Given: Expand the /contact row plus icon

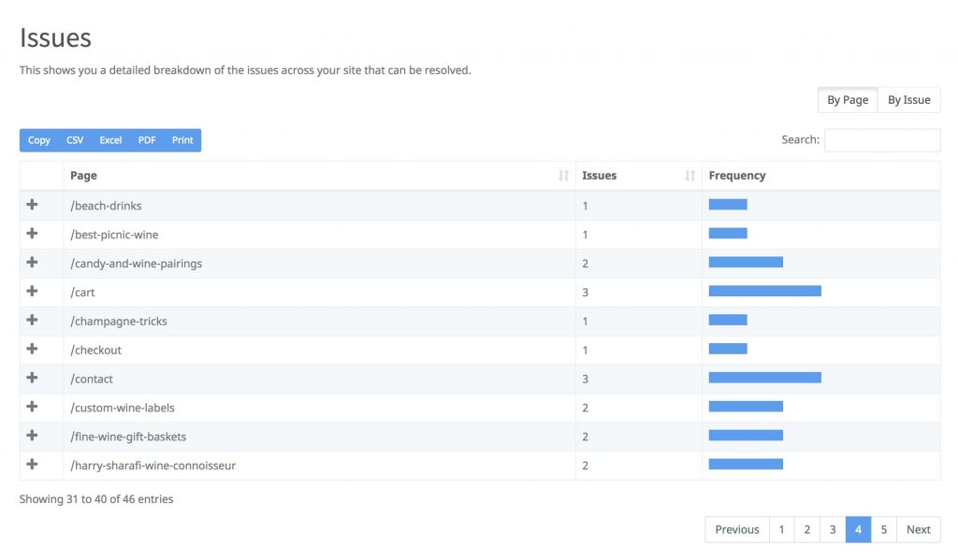Looking at the screenshot, I should coord(32,379).
